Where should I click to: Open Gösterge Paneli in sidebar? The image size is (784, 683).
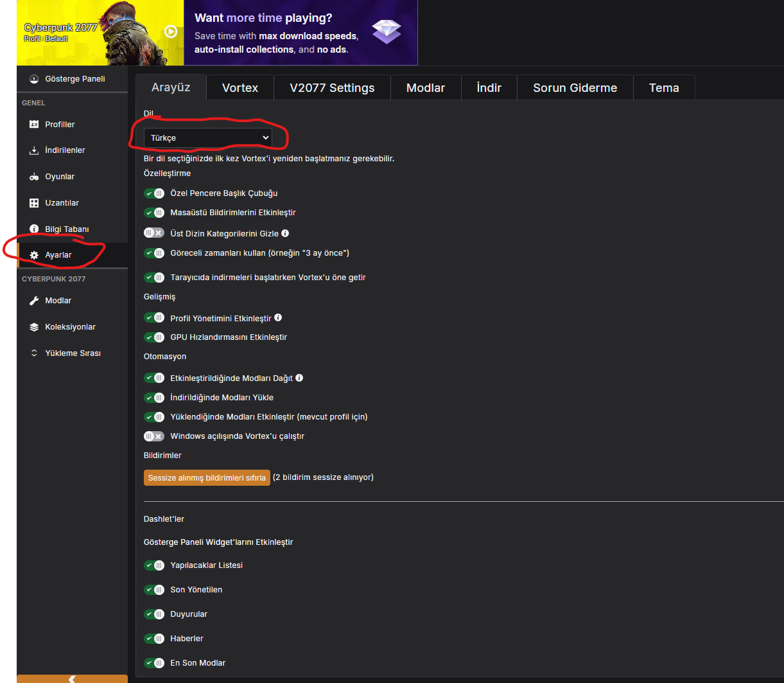coord(72,79)
